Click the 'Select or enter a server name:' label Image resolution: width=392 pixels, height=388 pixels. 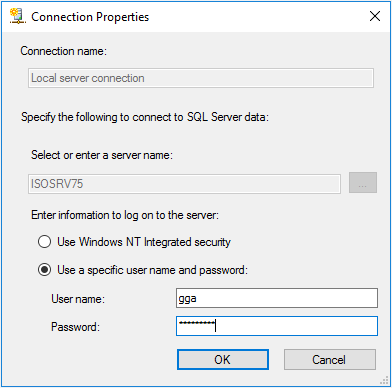pos(102,155)
